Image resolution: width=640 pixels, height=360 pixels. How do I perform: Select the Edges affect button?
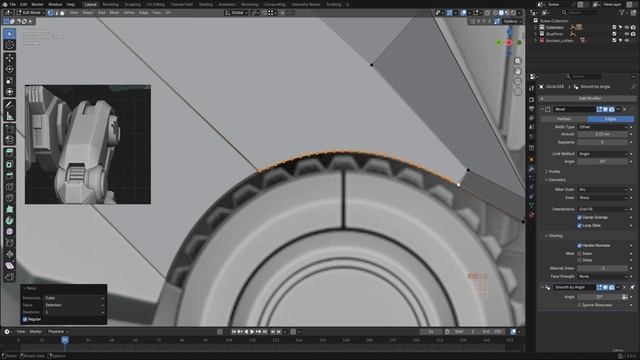click(611, 119)
